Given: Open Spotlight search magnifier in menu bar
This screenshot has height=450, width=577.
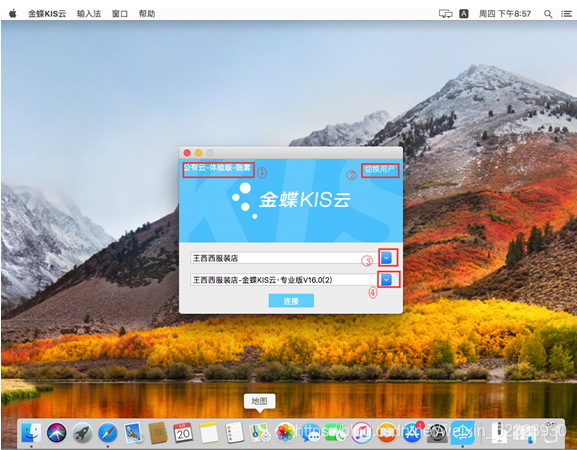Looking at the screenshot, I should [548, 14].
